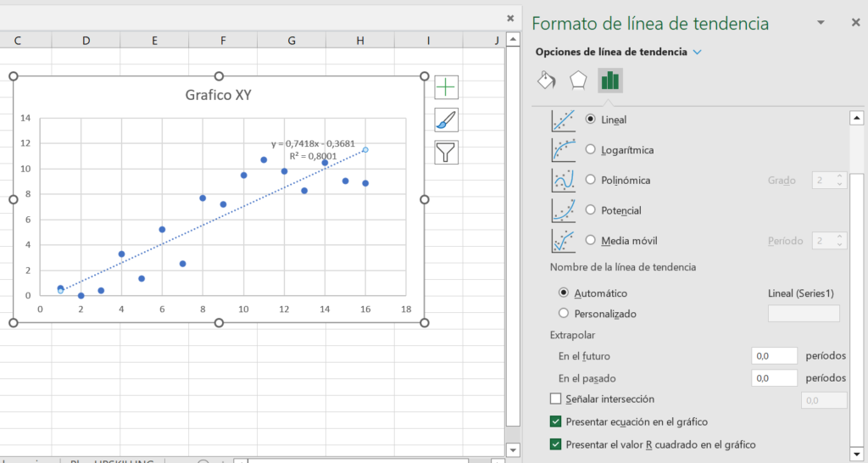The width and height of the screenshot is (868, 463).
Task: Select column H header
Action: (x=359, y=41)
